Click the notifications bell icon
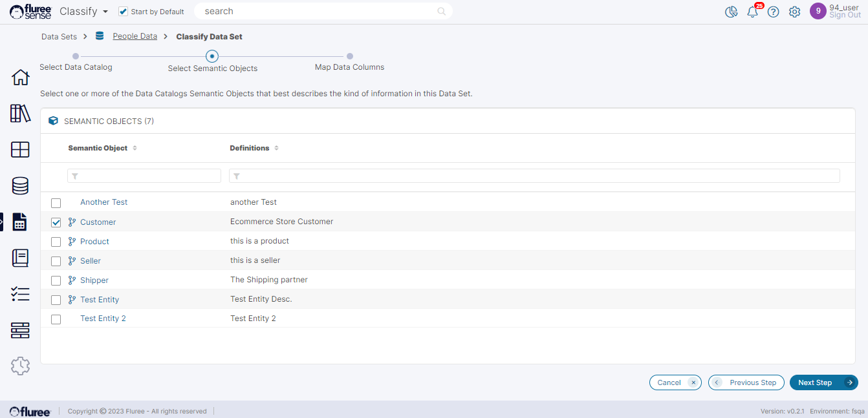The height and width of the screenshot is (418, 868). (752, 12)
